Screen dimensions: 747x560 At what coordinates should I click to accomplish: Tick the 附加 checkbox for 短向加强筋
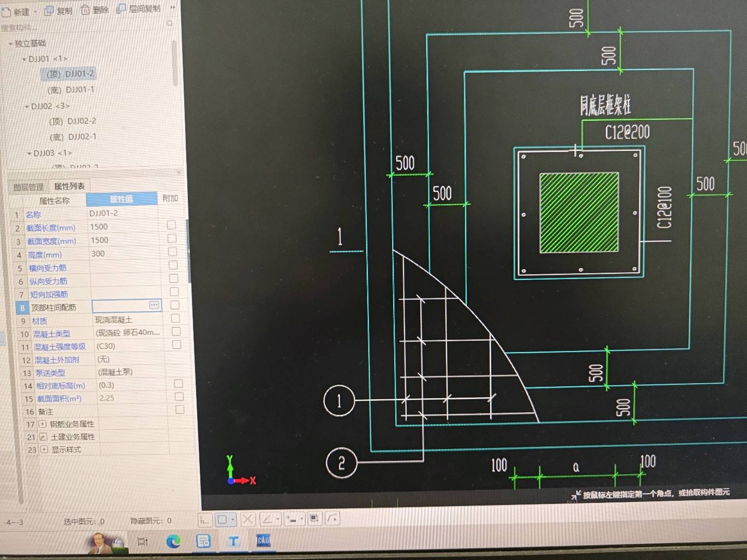click(174, 292)
